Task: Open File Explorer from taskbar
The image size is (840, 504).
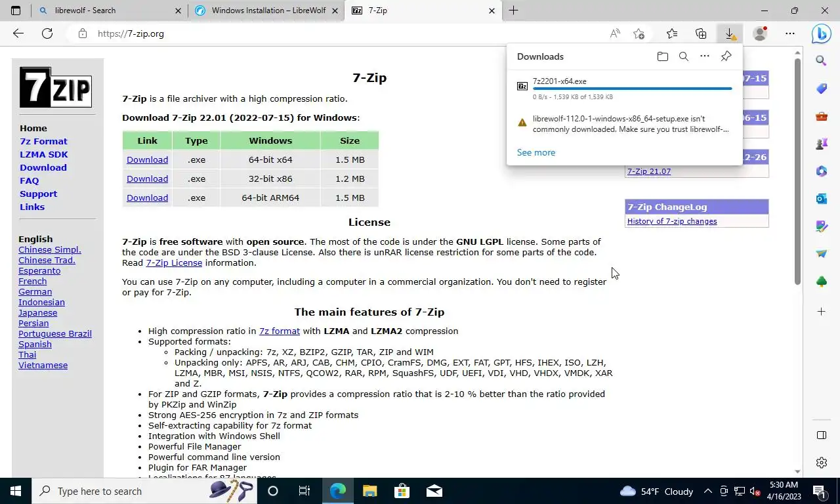Action: (369, 491)
